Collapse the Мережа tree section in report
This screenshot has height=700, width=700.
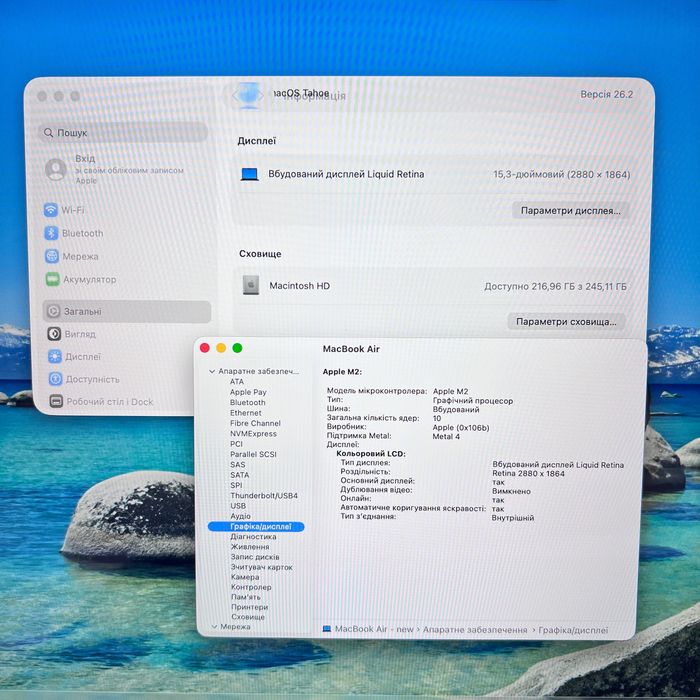214,627
